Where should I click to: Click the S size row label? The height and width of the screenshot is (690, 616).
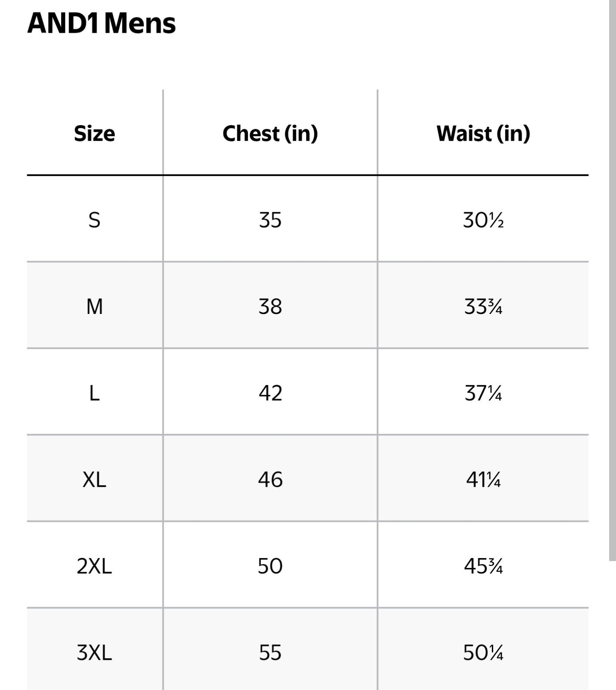tap(94, 220)
